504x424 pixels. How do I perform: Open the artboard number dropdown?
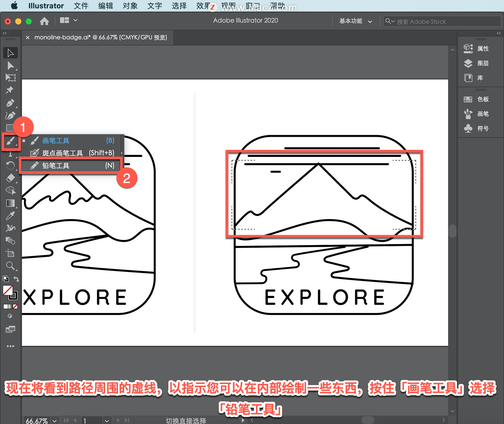107,421
